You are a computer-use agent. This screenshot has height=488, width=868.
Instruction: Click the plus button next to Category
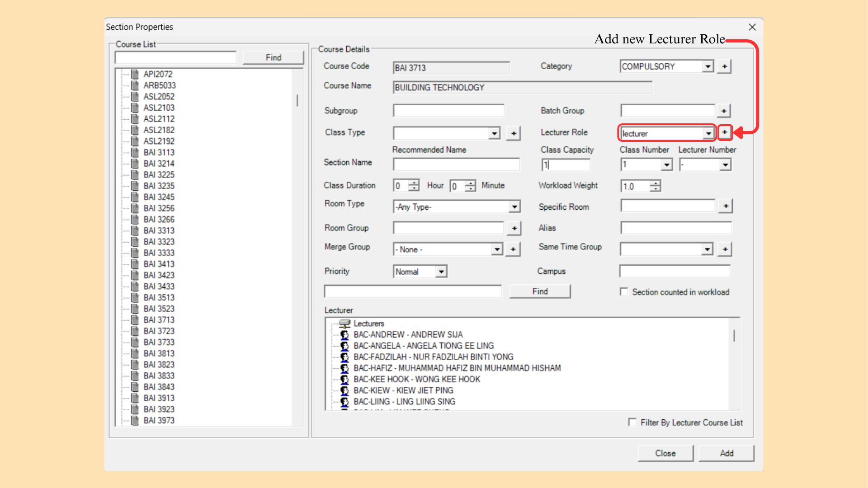click(x=724, y=66)
